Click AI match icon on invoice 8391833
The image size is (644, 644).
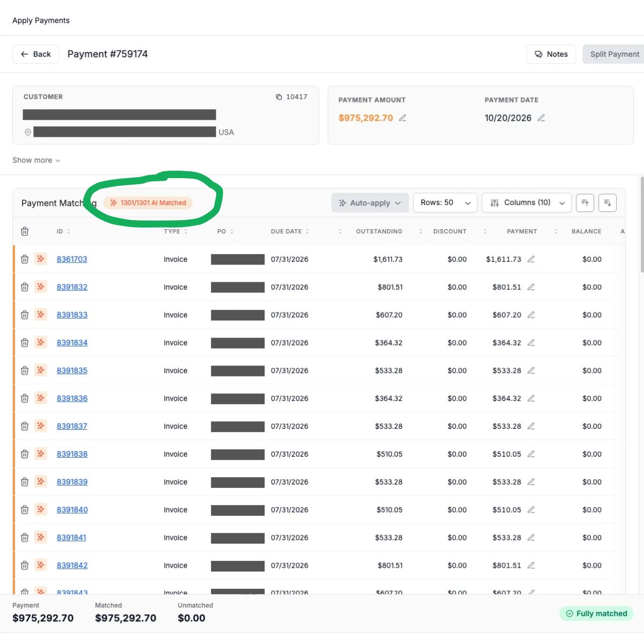(41, 314)
